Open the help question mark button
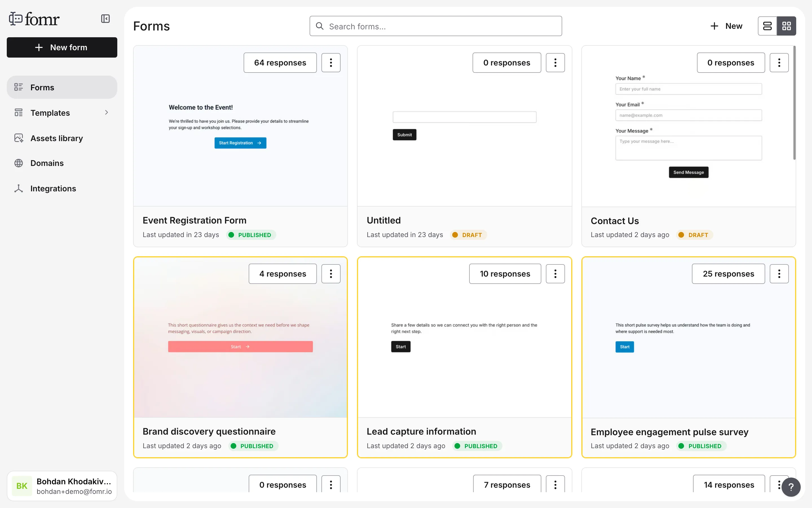The height and width of the screenshot is (508, 812). 791,487
